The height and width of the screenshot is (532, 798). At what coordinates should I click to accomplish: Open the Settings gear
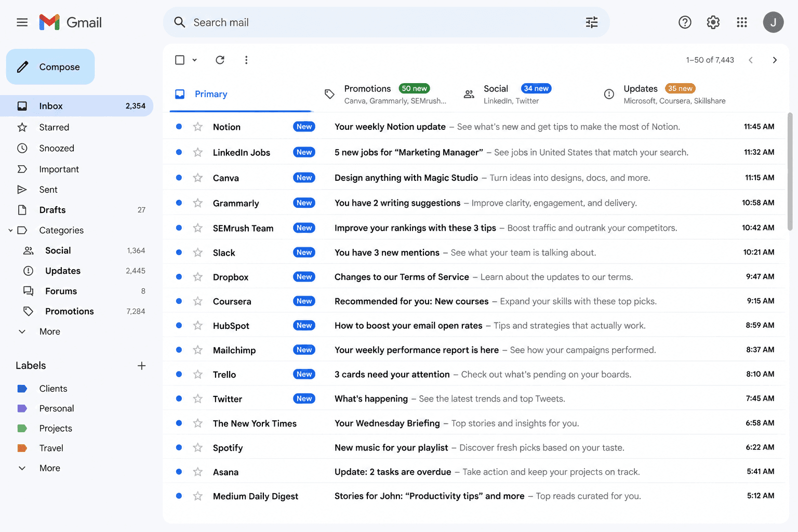(x=713, y=22)
